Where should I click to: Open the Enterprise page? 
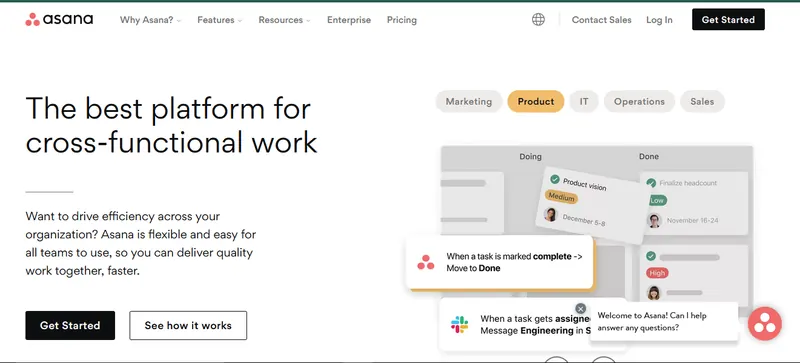[349, 20]
